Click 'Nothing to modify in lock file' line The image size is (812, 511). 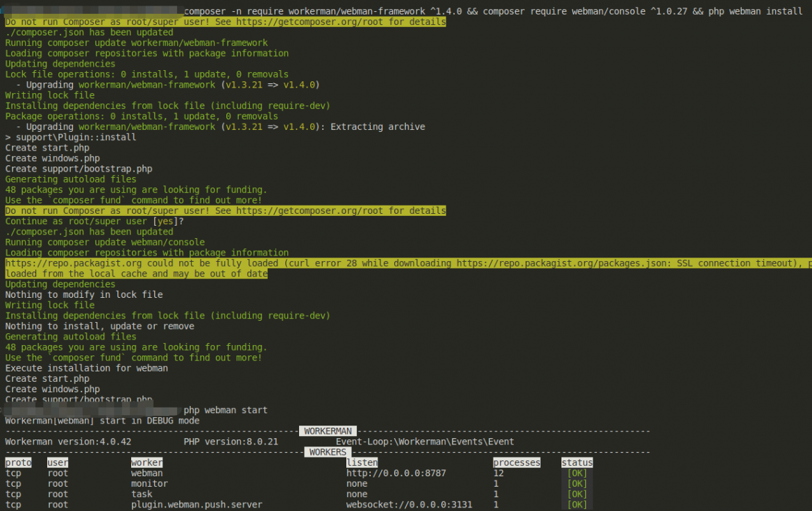[84, 294]
